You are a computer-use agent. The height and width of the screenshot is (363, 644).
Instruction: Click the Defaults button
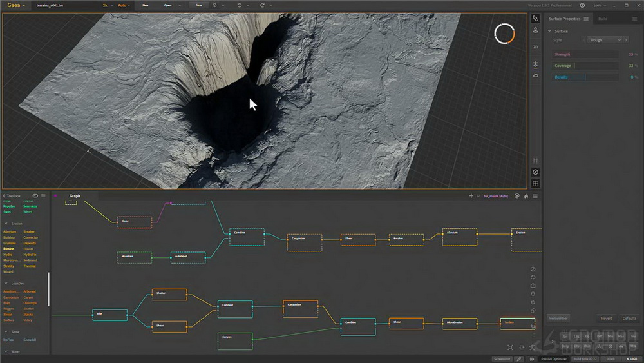[x=629, y=319]
